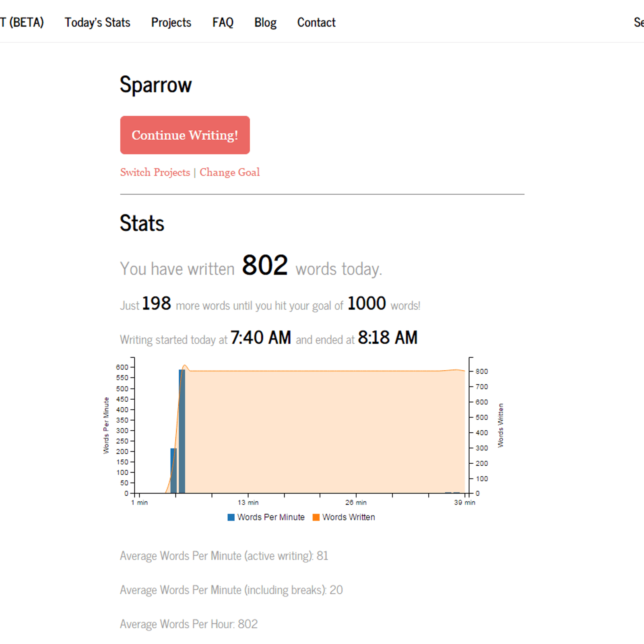The width and height of the screenshot is (644, 644).
Task: Click the 13 min x-axis label
Action: pyautogui.click(x=248, y=503)
